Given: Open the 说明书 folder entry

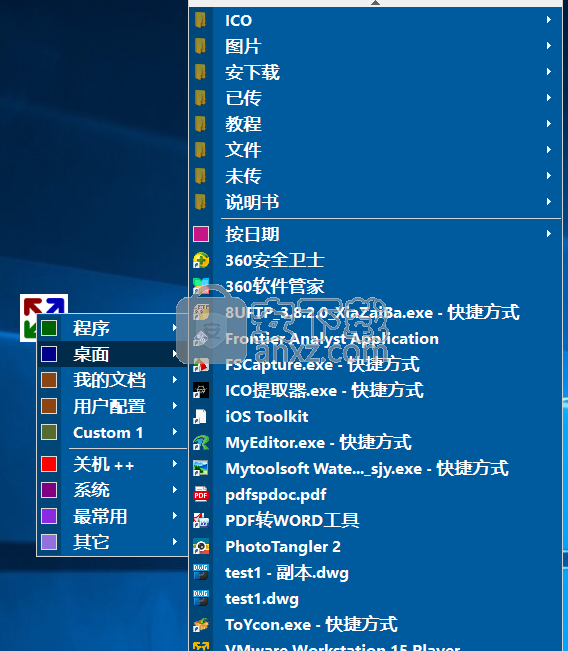Looking at the screenshot, I should (x=375, y=202).
